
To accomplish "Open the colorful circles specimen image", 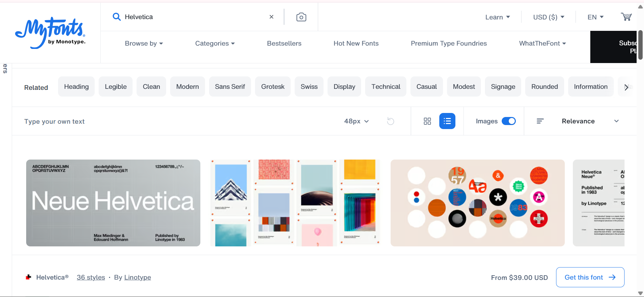I will point(478,203).
